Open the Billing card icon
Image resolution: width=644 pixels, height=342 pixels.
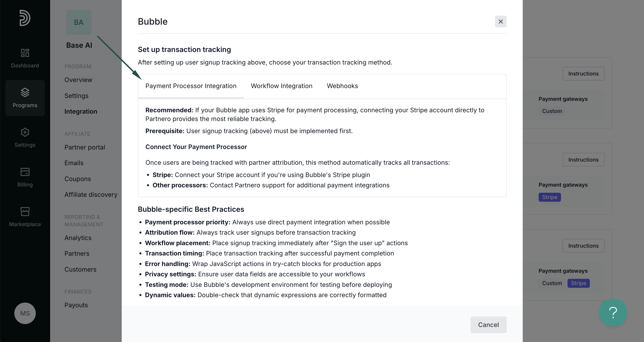[x=25, y=172]
